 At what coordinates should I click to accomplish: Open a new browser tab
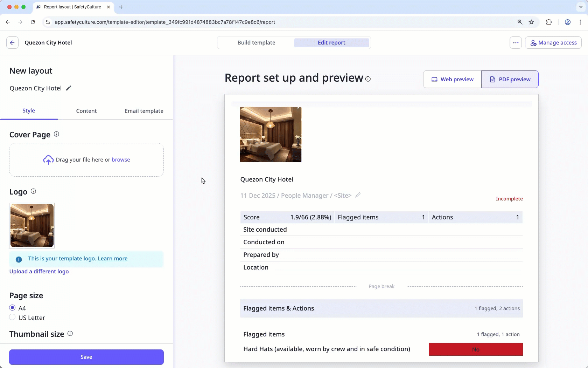[x=121, y=7]
